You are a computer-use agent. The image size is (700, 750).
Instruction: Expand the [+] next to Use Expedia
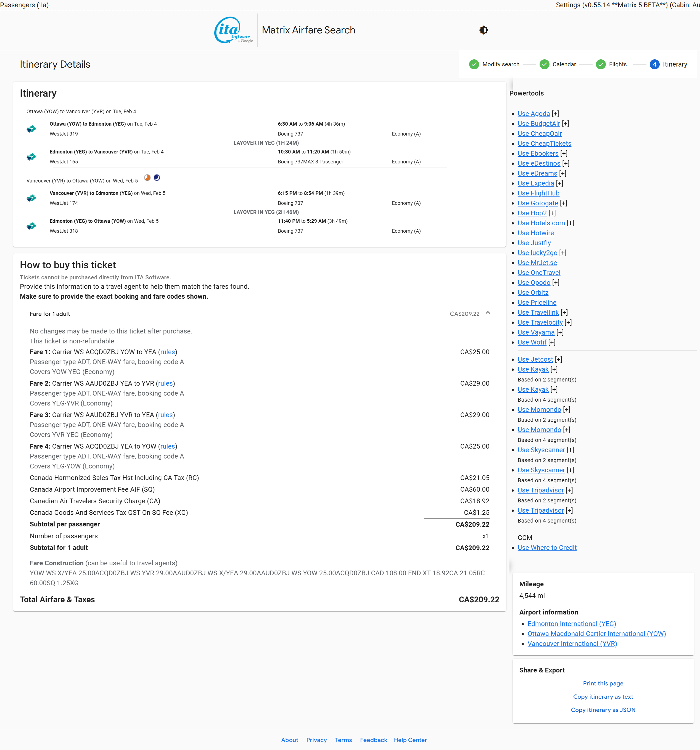[559, 183]
